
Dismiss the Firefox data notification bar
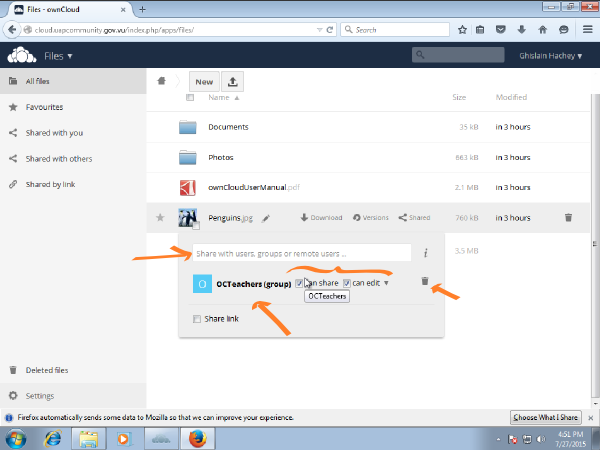[x=590, y=417]
